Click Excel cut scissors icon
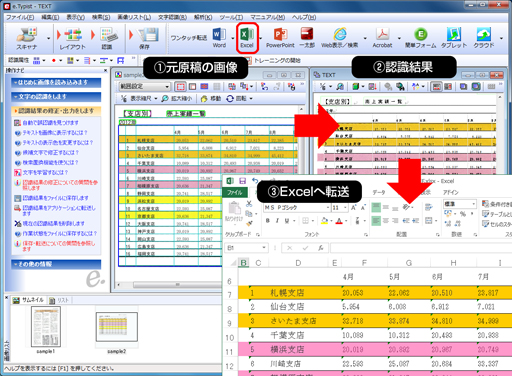 249,204
